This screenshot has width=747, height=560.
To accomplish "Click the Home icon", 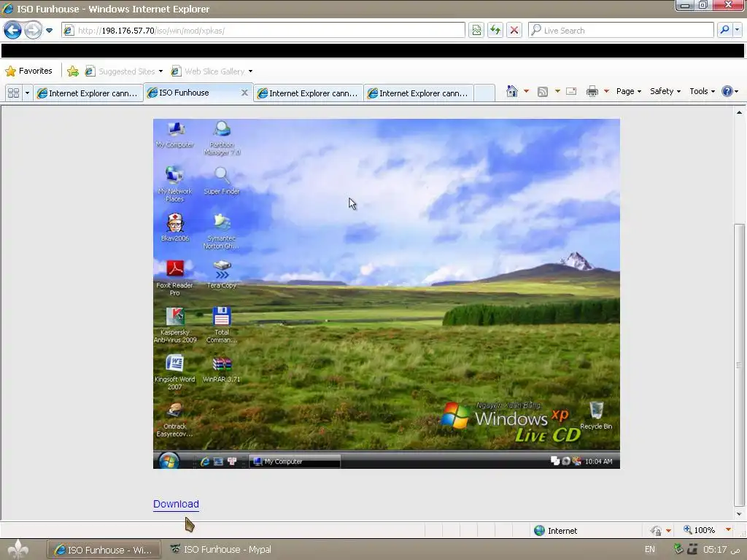I will [x=511, y=91].
